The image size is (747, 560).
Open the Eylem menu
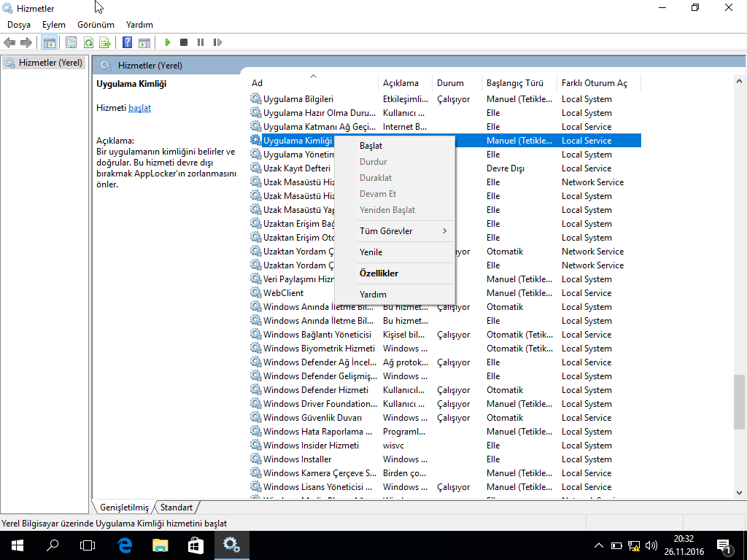[53, 25]
